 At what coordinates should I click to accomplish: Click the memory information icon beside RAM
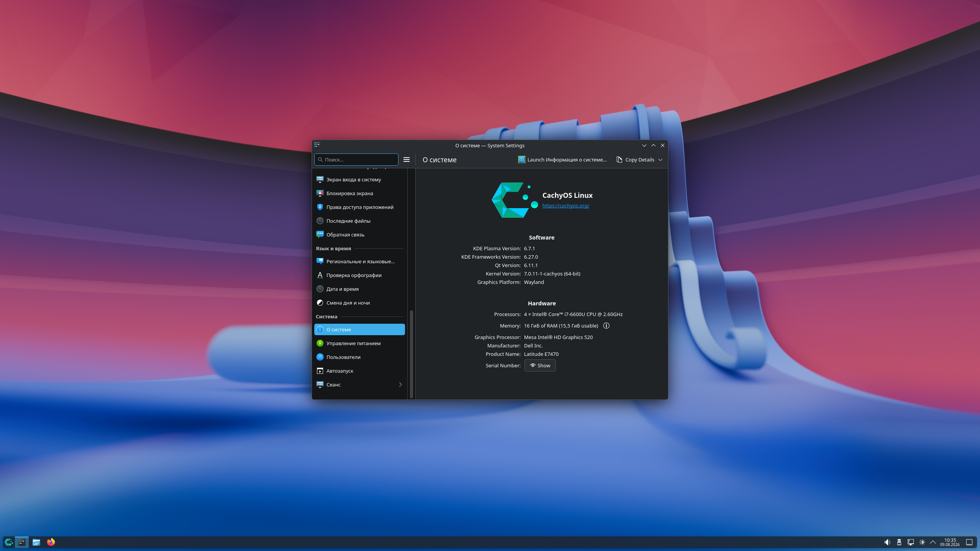pos(606,326)
